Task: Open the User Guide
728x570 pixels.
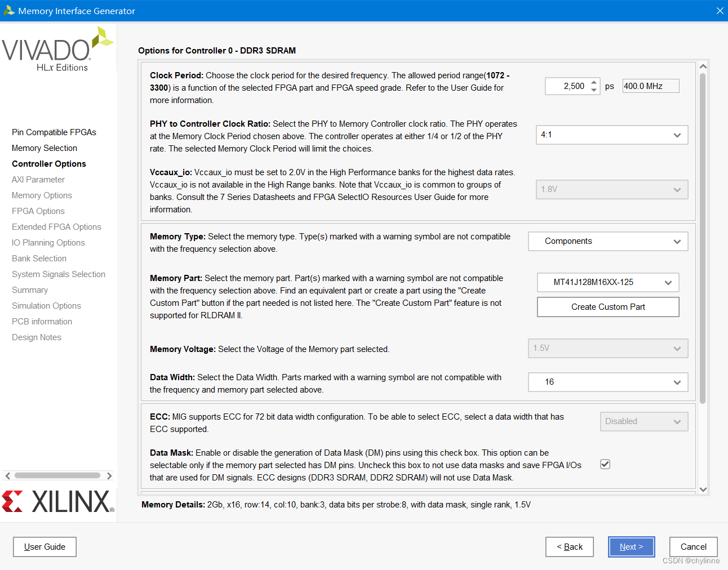Action: pos(45,547)
